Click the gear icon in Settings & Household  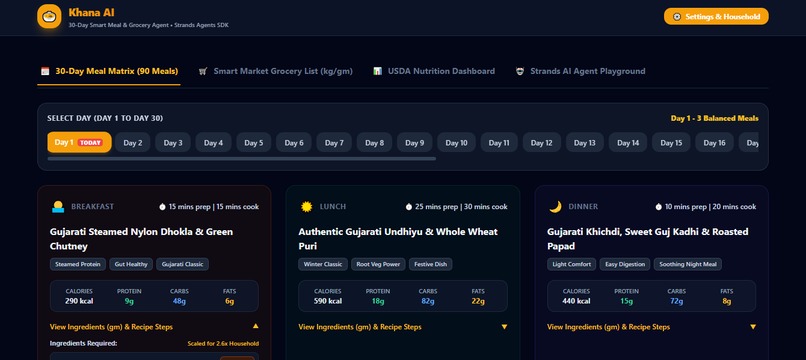[676, 16]
